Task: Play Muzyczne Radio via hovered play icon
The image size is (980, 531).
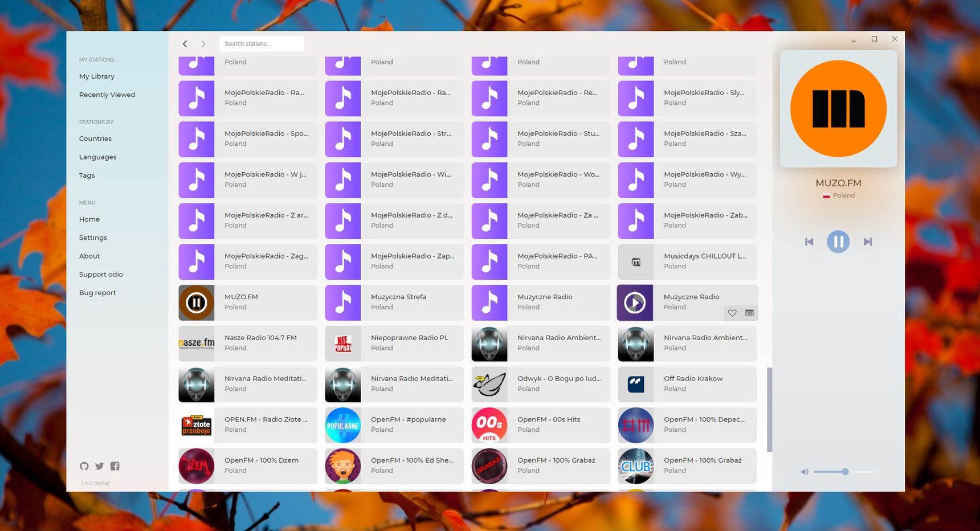Action: [635, 303]
